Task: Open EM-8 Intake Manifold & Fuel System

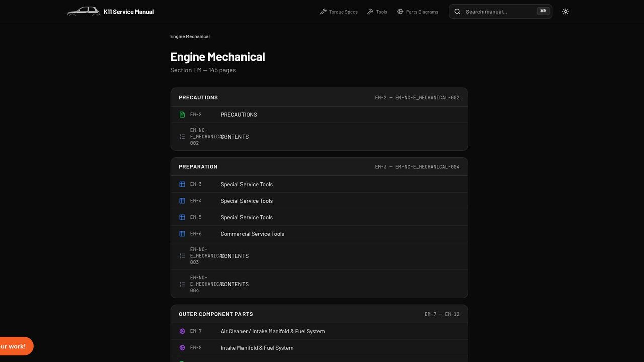Action: point(319,348)
